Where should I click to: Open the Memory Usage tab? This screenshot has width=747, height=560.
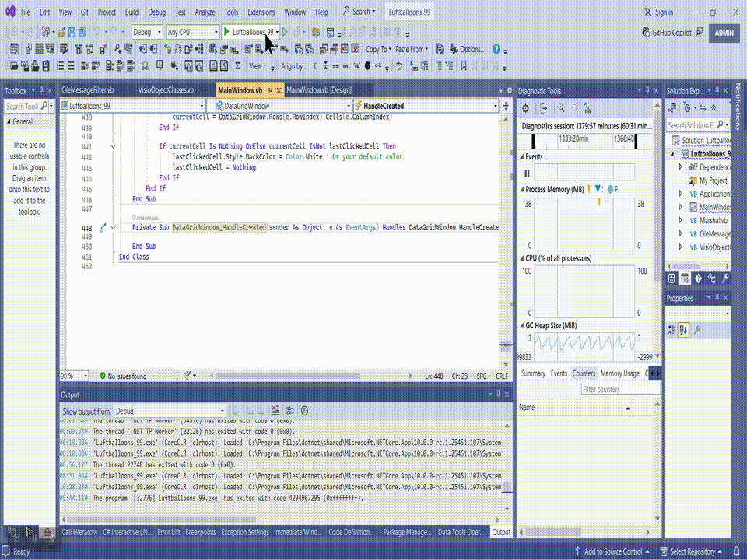tap(619, 373)
